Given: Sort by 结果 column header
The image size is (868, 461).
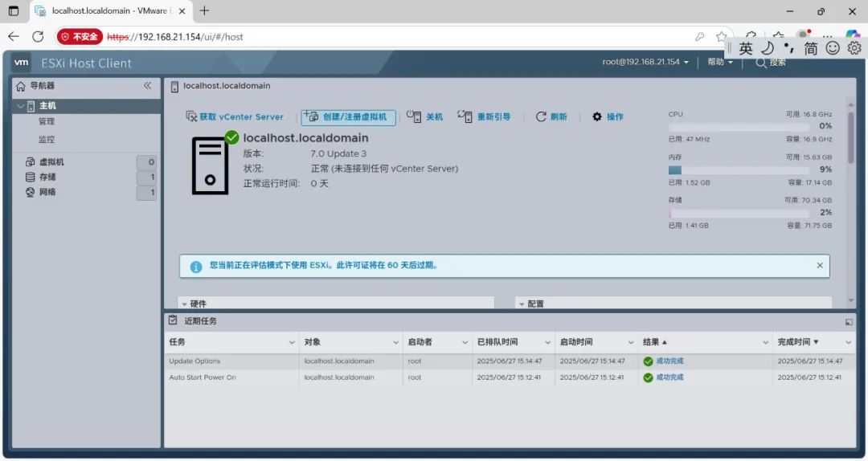Looking at the screenshot, I should coord(655,342).
